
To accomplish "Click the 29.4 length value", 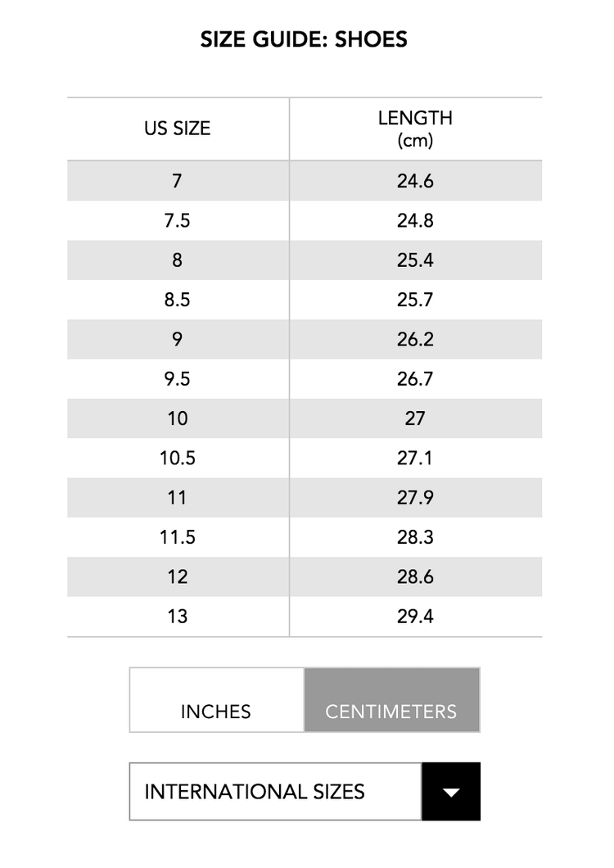I will (x=415, y=617).
